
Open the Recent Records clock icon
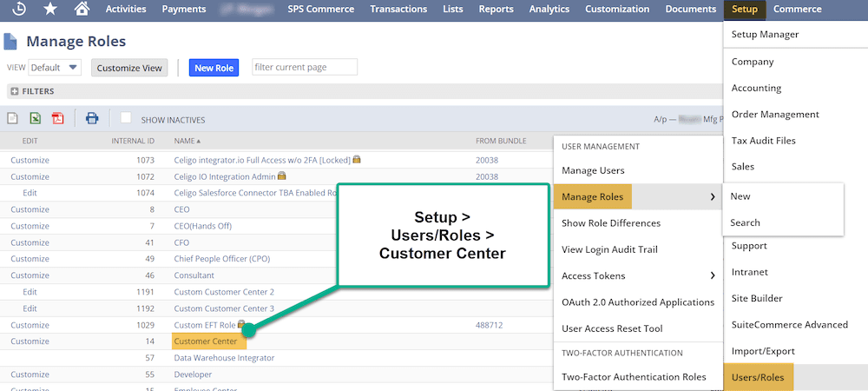(17, 10)
